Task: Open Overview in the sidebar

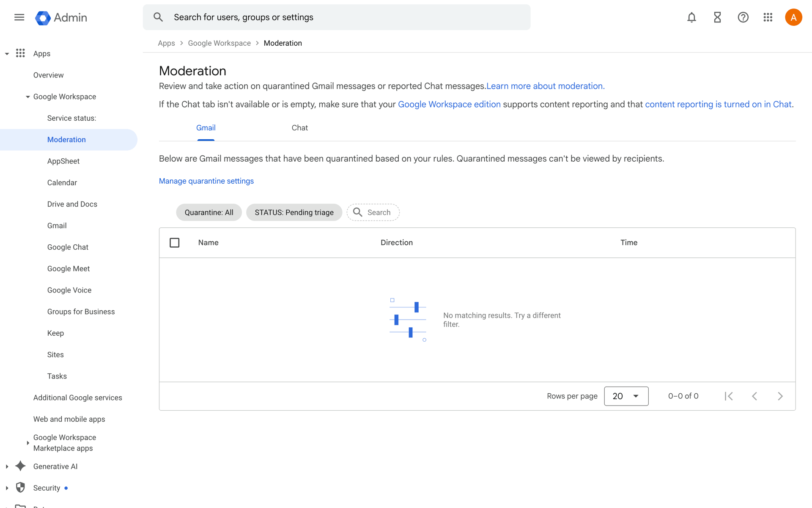Action: pos(48,75)
